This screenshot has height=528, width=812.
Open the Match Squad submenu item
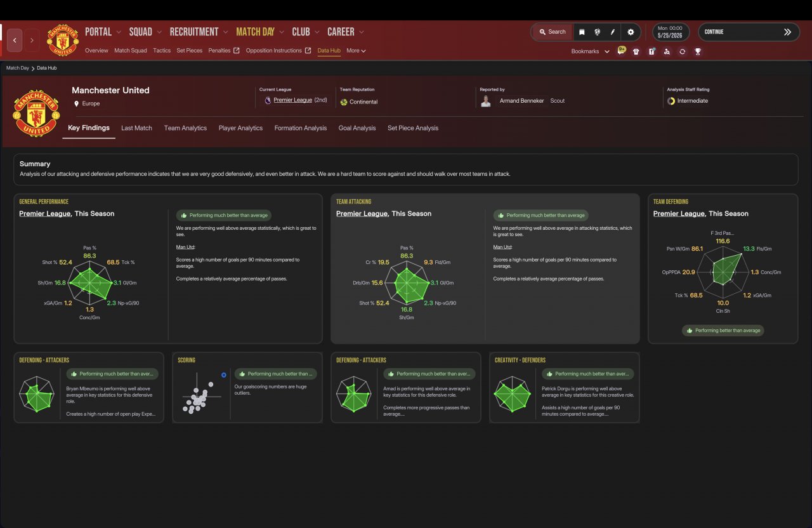click(x=131, y=51)
